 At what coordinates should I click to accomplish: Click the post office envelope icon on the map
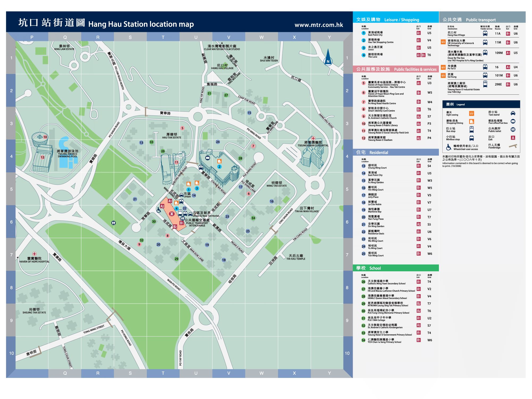point(208,158)
